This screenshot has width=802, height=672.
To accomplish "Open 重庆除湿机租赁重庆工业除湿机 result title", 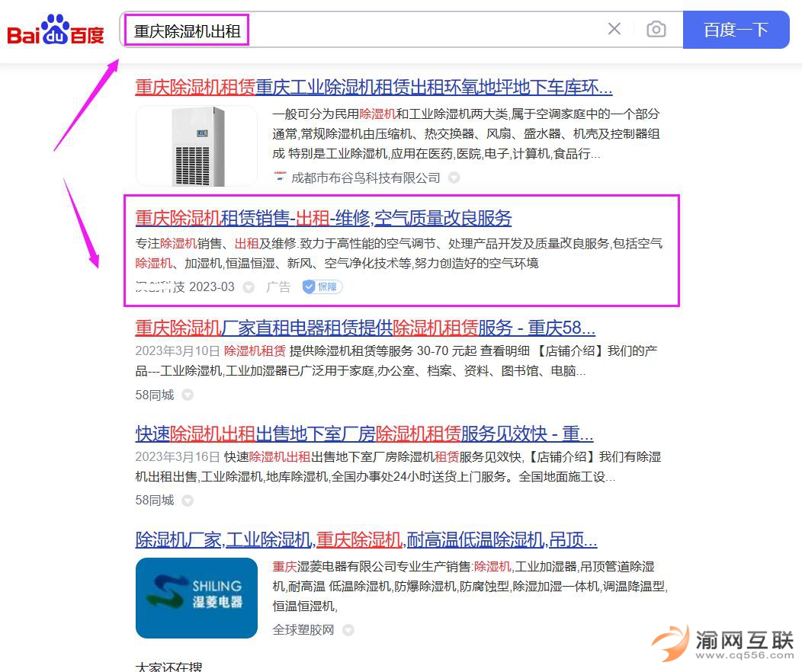I will coord(374,87).
